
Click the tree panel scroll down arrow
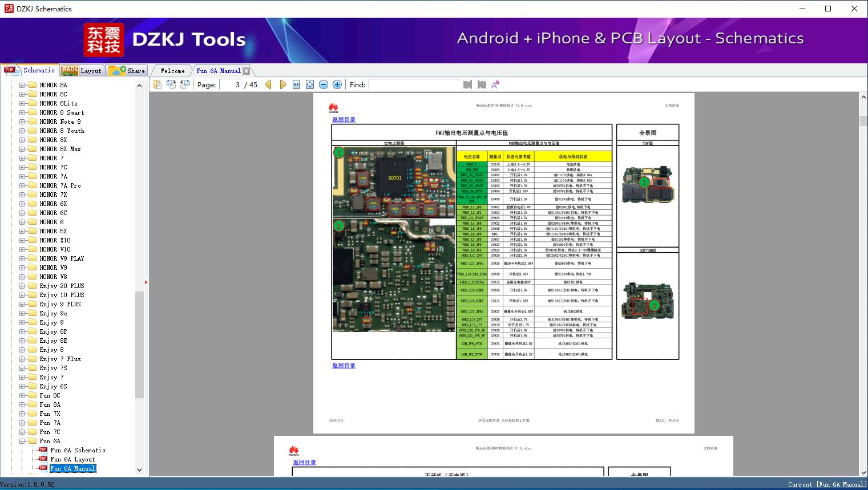pyautogui.click(x=139, y=470)
